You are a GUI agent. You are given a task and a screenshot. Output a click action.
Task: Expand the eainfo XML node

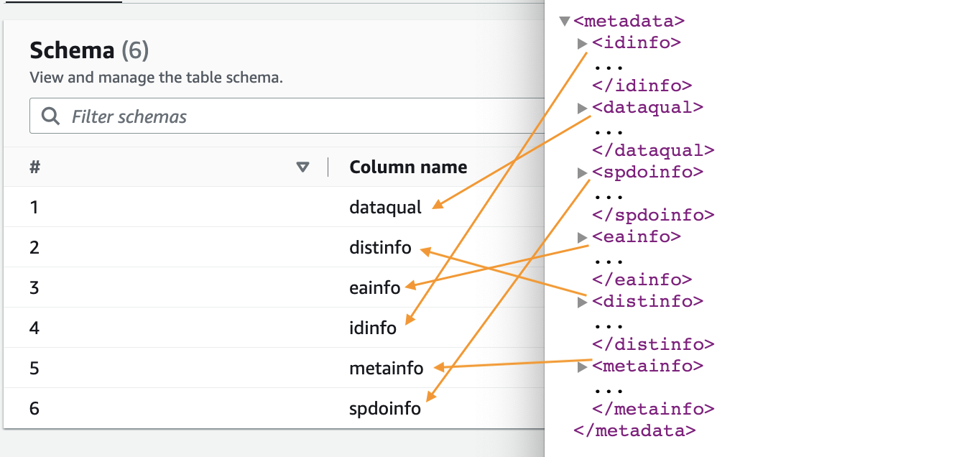click(x=583, y=238)
